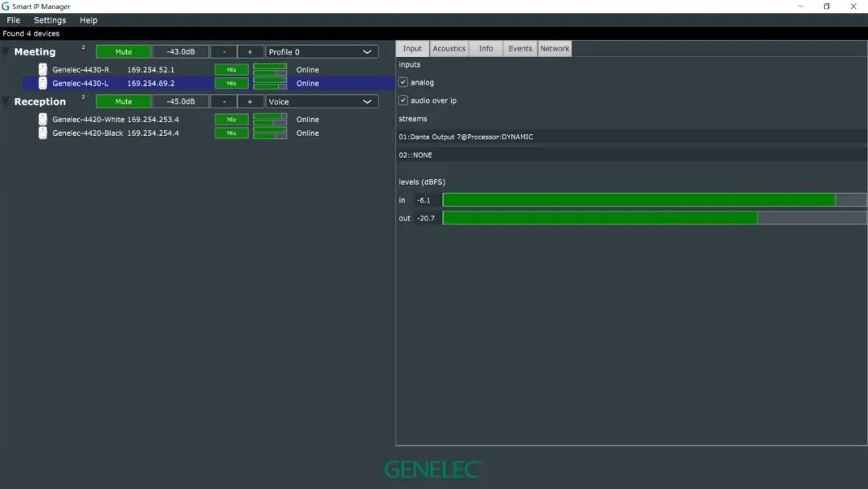The image size is (868, 489).
Task: Toggle Mix button for Genelec-4420-Black
Action: (231, 133)
